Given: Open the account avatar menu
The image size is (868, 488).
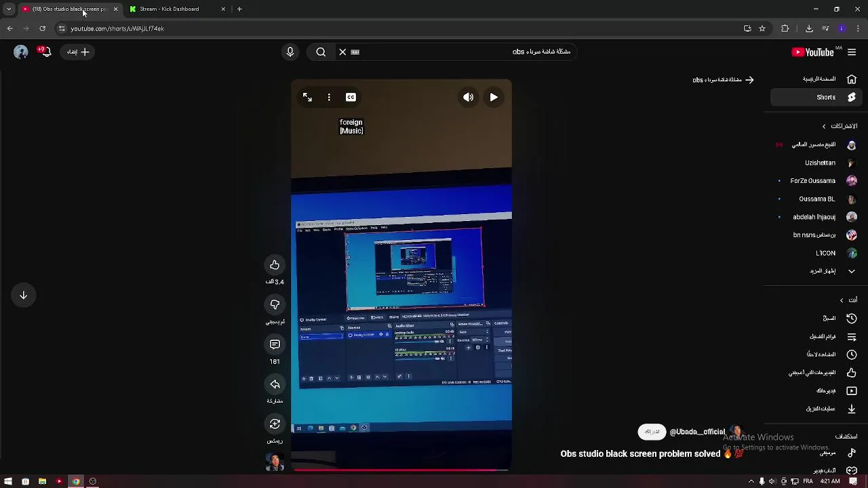Looking at the screenshot, I should click(x=21, y=52).
